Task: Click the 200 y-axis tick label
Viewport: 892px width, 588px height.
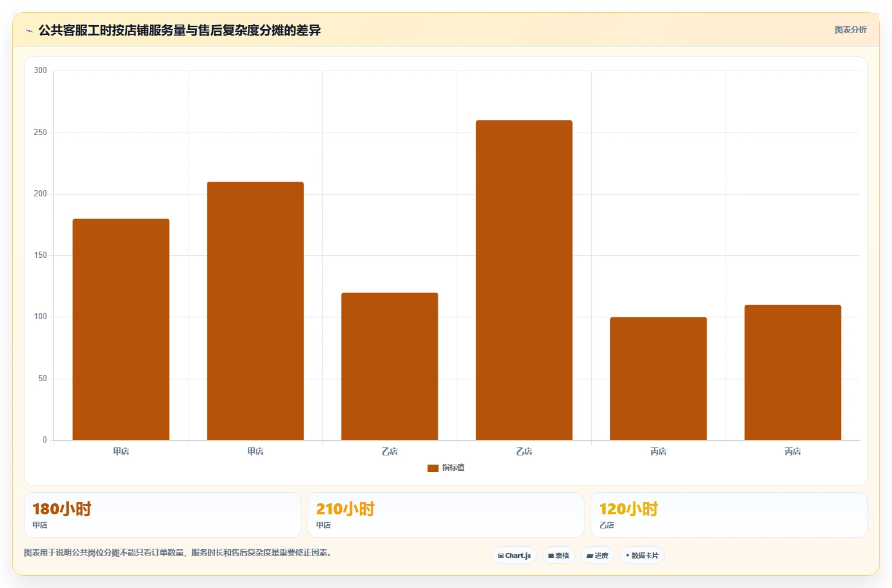Action: 41,194
